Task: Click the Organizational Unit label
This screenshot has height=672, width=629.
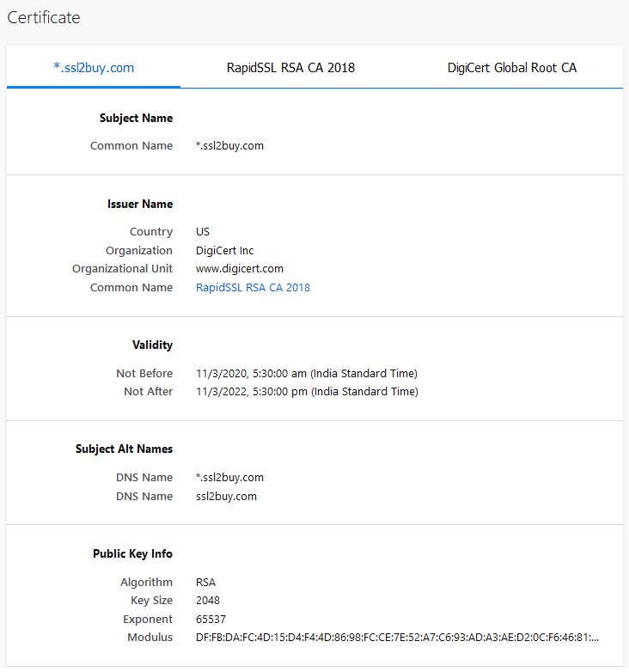Action: pos(123,269)
